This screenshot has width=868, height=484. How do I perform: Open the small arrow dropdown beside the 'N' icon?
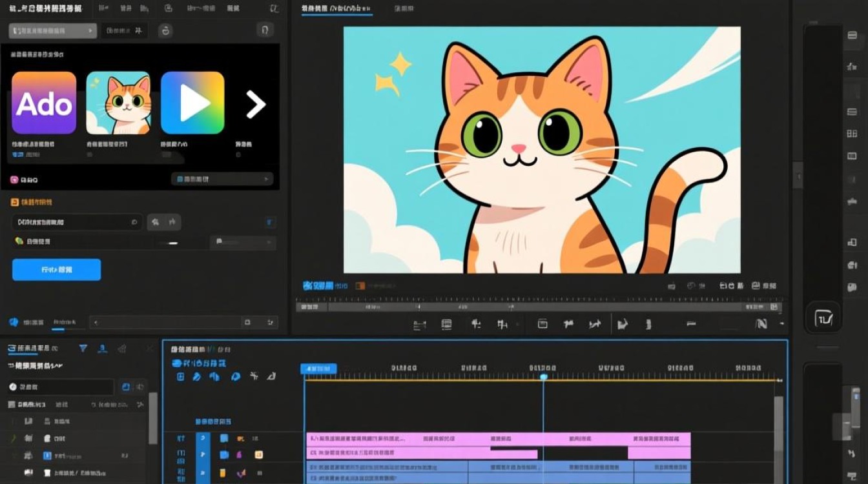(x=781, y=324)
